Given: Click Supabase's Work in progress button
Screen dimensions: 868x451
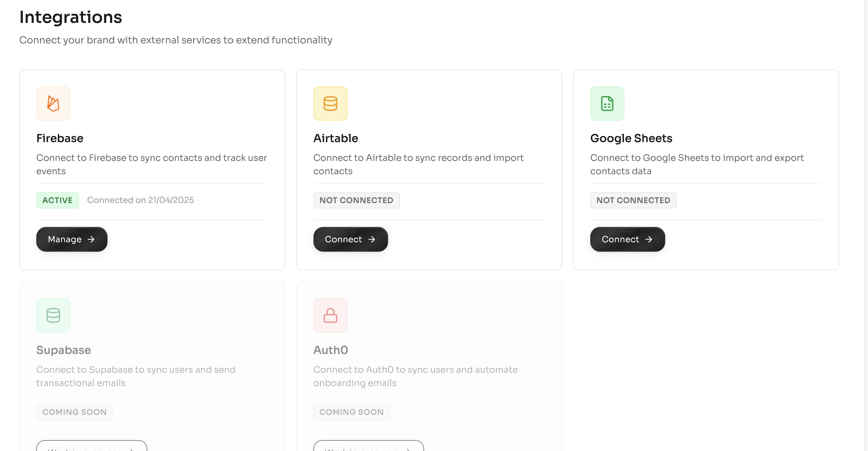Looking at the screenshot, I should pyautogui.click(x=91, y=449).
